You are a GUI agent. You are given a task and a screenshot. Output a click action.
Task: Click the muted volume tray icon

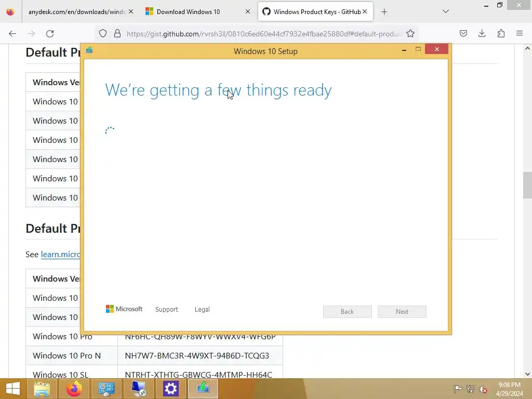pyautogui.click(x=483, y=389)
